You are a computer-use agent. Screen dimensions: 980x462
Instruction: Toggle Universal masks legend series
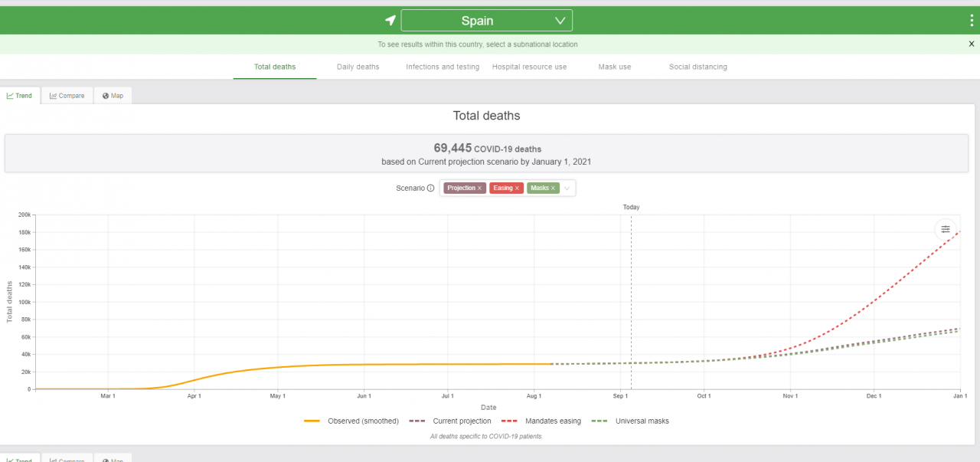631,421
